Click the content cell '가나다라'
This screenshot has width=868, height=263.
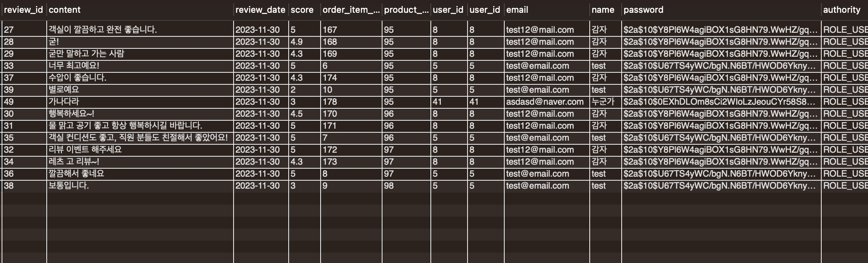(x=140, y=102)
